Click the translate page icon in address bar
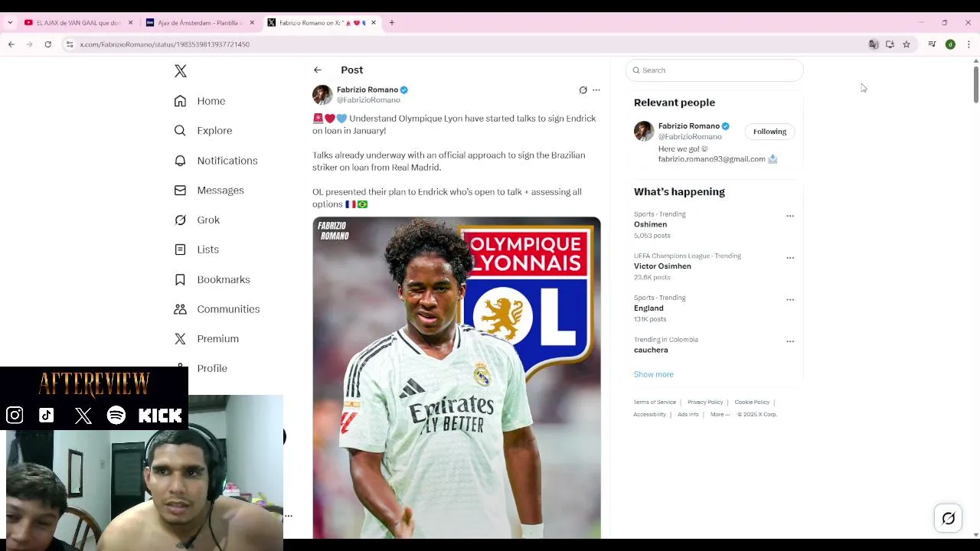 874,44
